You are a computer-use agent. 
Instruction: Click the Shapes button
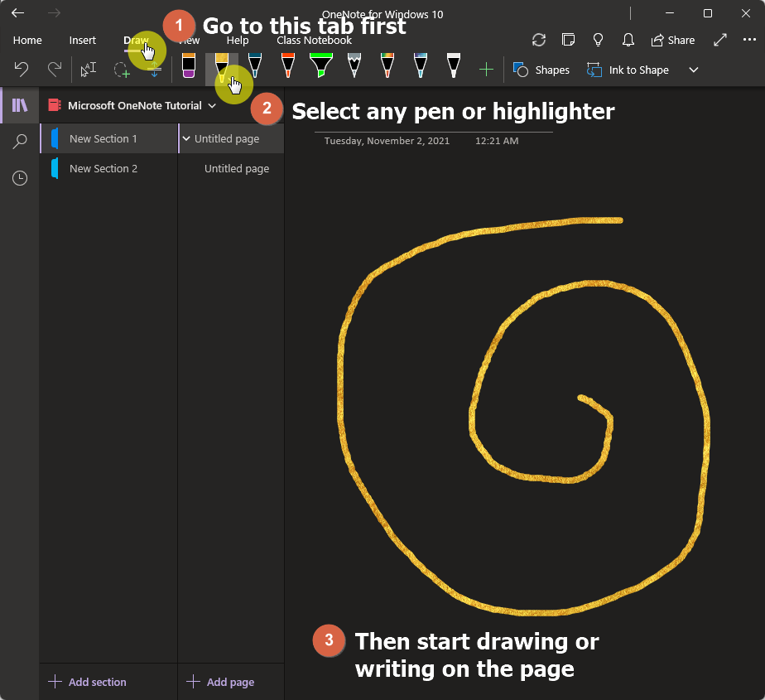coord(541,70)
